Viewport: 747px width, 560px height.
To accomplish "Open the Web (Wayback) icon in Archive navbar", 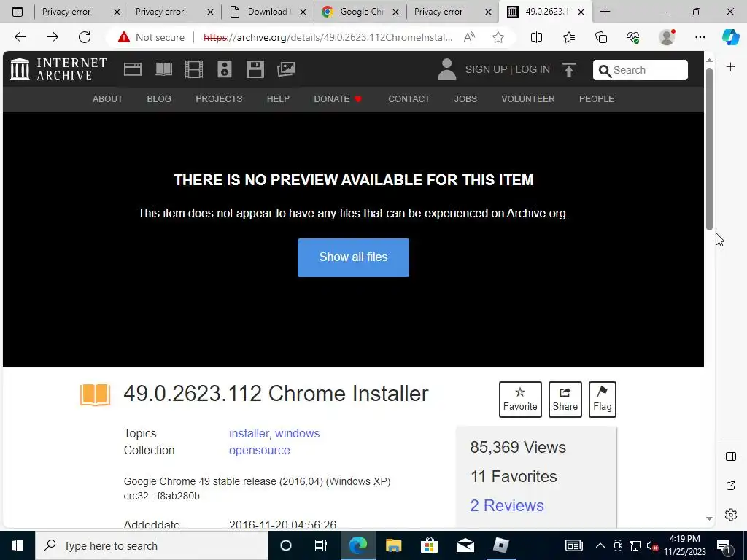I will [x=133, y=69].
